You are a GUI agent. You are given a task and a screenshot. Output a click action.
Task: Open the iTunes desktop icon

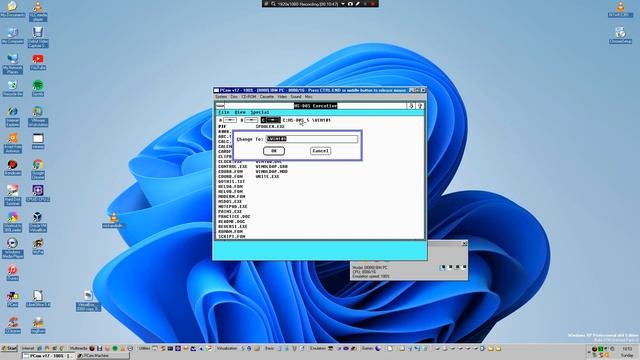[13, 272]
